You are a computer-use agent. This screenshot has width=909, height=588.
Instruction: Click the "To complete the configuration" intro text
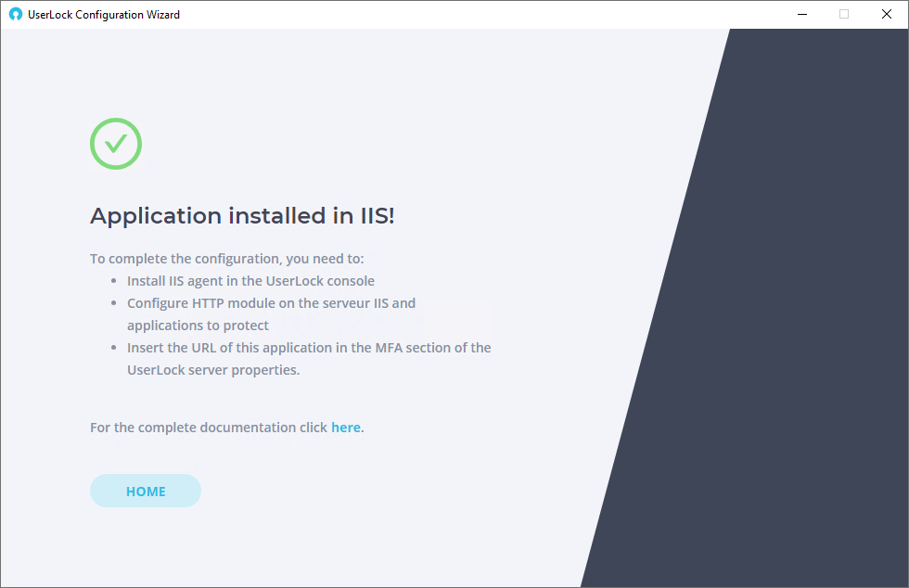click(x=226, y=259)
